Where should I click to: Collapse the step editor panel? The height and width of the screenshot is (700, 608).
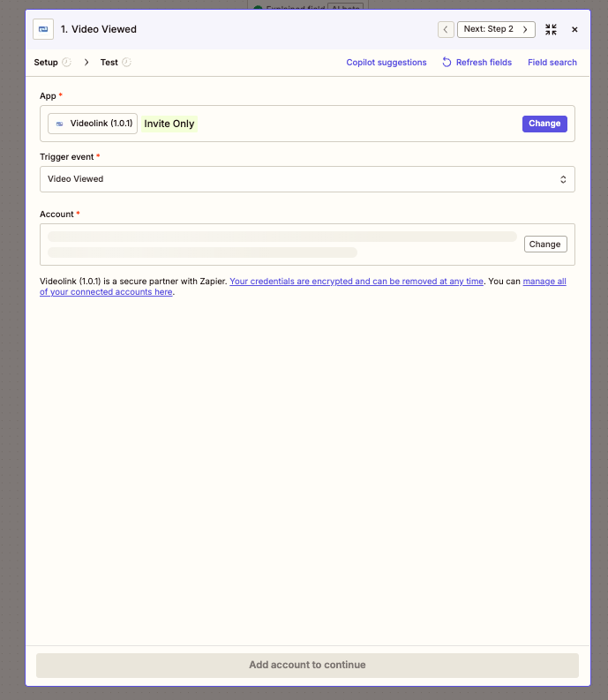[551, 29]
